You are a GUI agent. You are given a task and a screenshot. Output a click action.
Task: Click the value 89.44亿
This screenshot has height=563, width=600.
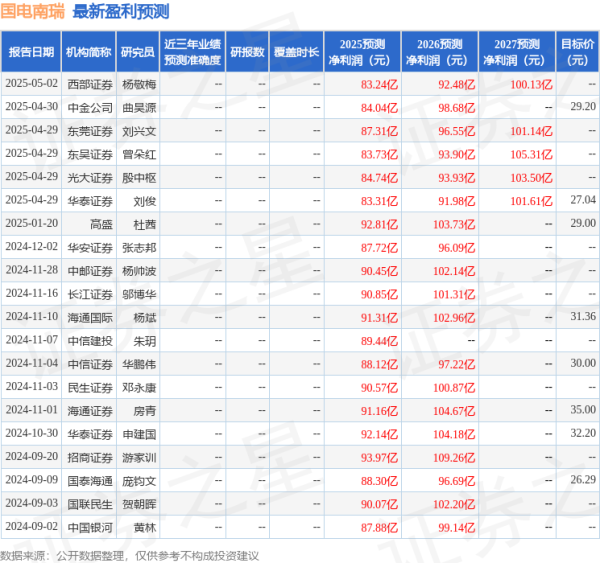point(379,341)
